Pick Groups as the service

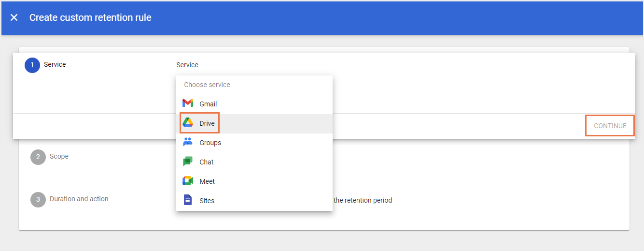click(x=210, y=143)
